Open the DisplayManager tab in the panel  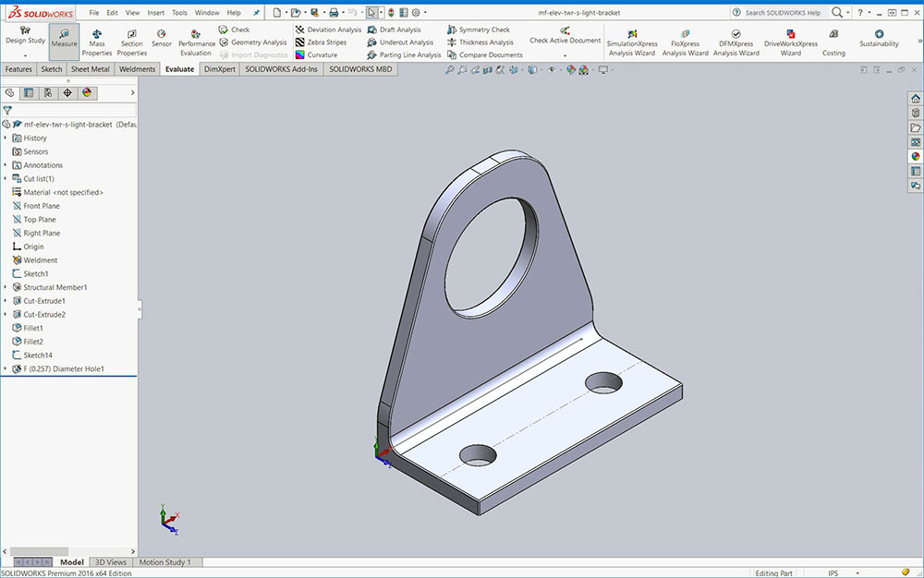(x=87, y=92)
